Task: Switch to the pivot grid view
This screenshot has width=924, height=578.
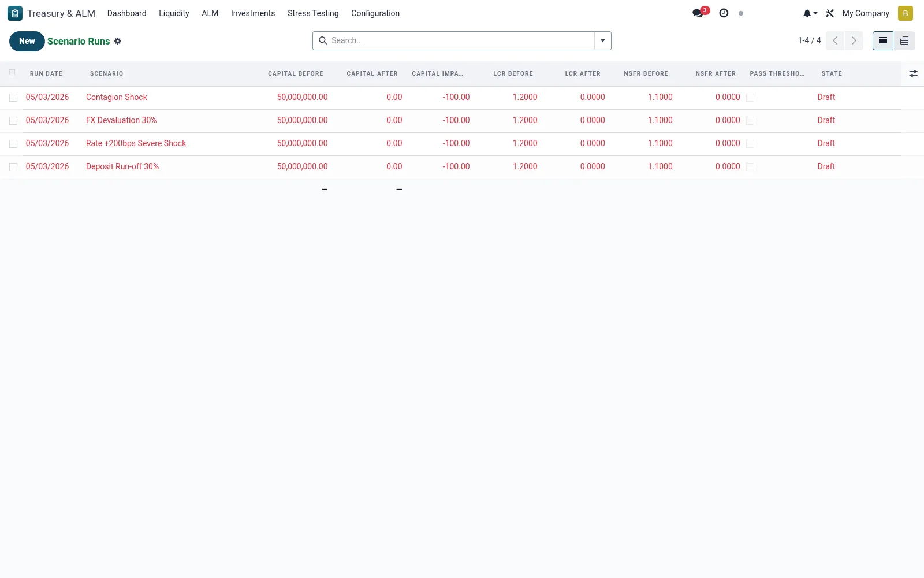Action: pyautogui.click(x=904, y=40)
